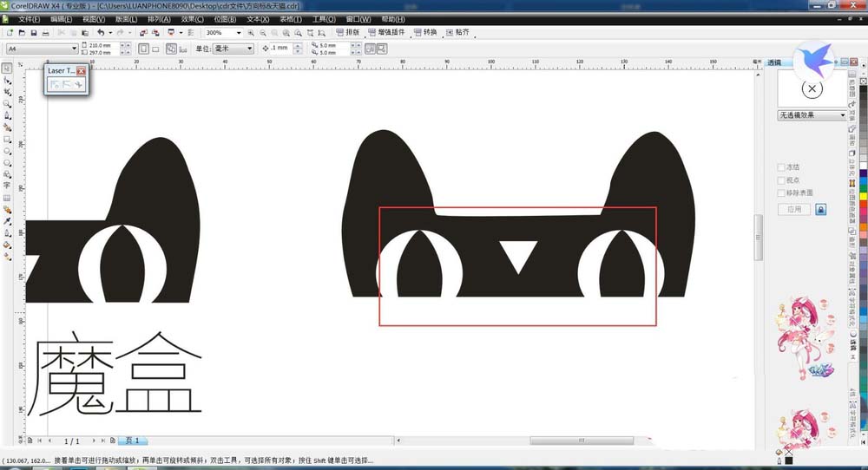Open the 工具(O) menu
Screen dimensions: 868x470
pyautogui.click(x=324, y=19)
